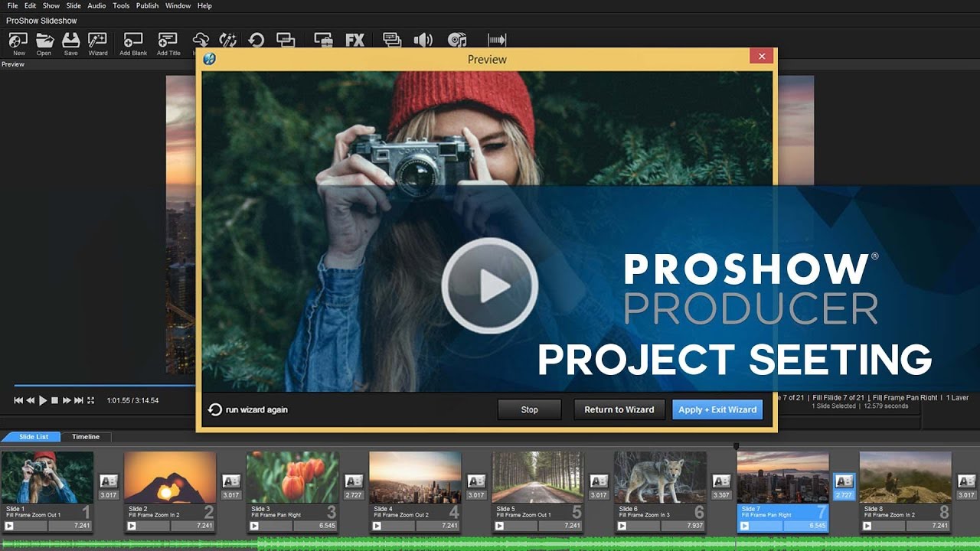Click the transition icon after Slide 2
Screen dimensions: 980x551
[230, 481]
